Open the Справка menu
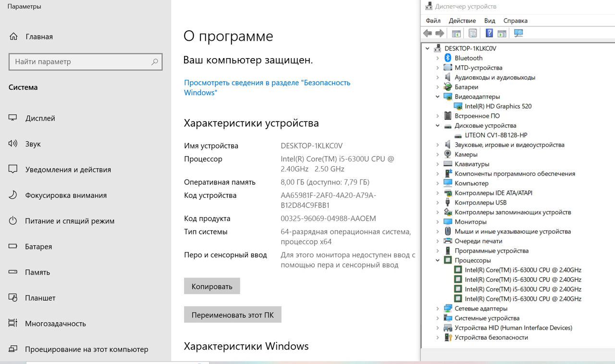615x364 pixels. (x=516, y=21)
